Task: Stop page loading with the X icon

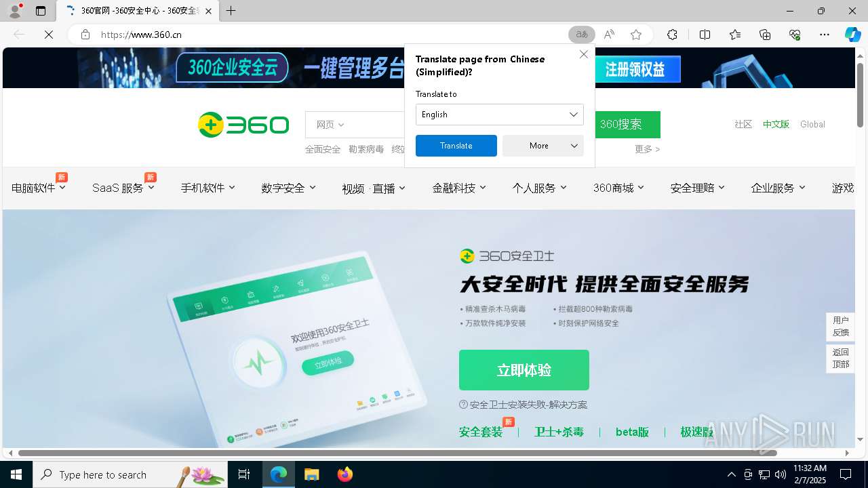Action: point(49,35)
